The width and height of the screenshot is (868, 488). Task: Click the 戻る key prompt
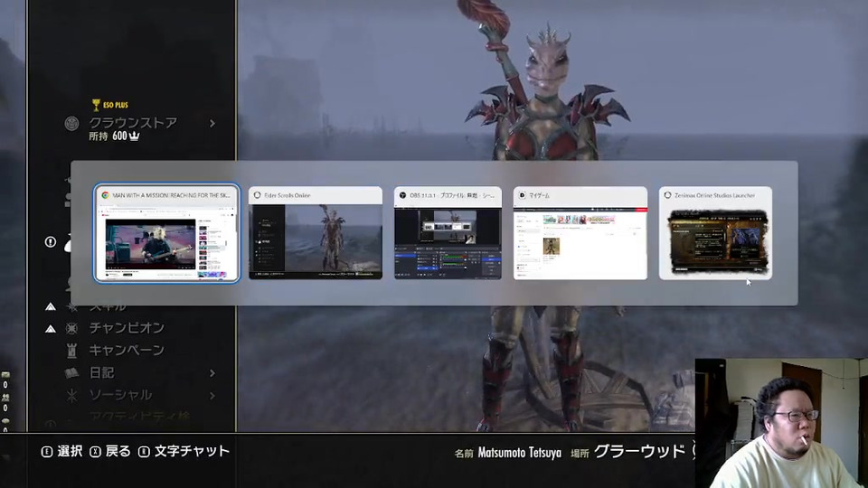pos(110,452)
